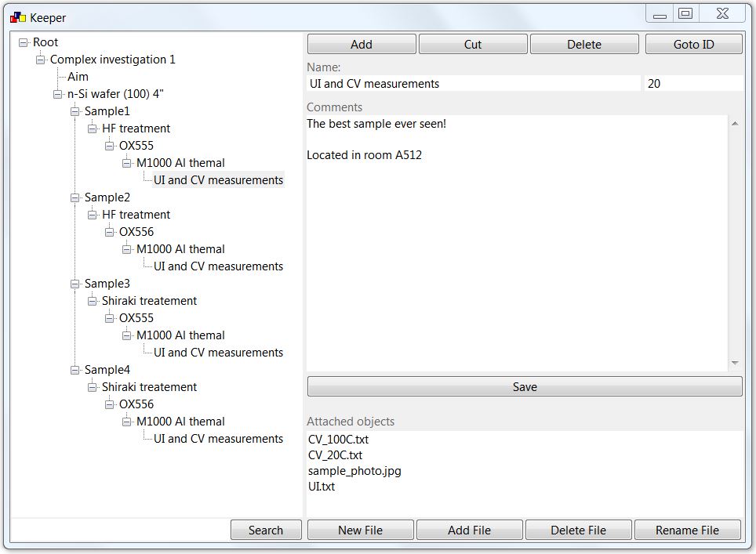Viewport: 756px width, 554px height.
Task: Select attached file sample_photo.jpg
Action: (x=354, y=471)
